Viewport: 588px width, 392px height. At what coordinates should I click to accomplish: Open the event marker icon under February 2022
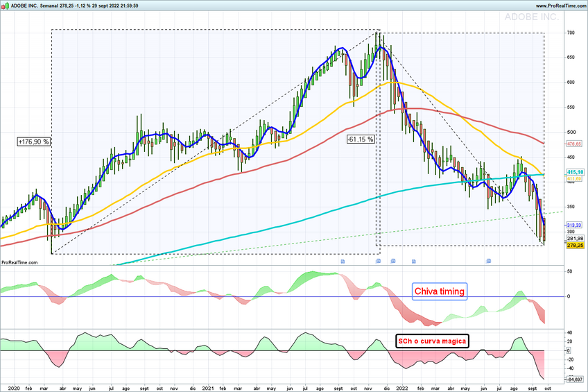[414, 262]
